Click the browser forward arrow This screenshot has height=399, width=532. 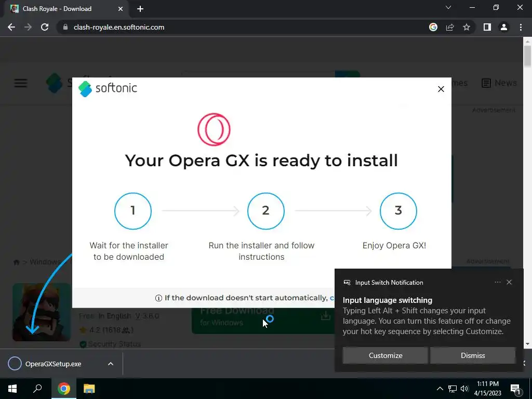(x=28, y=27)
